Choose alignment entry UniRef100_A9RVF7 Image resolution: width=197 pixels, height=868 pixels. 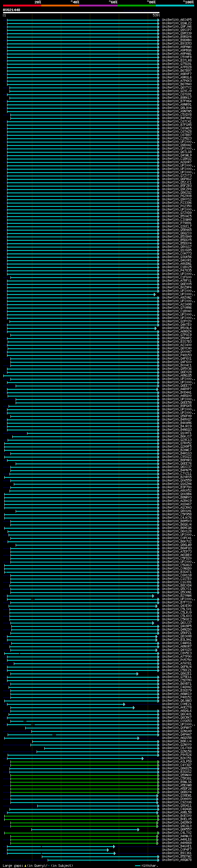pos(176,74)
